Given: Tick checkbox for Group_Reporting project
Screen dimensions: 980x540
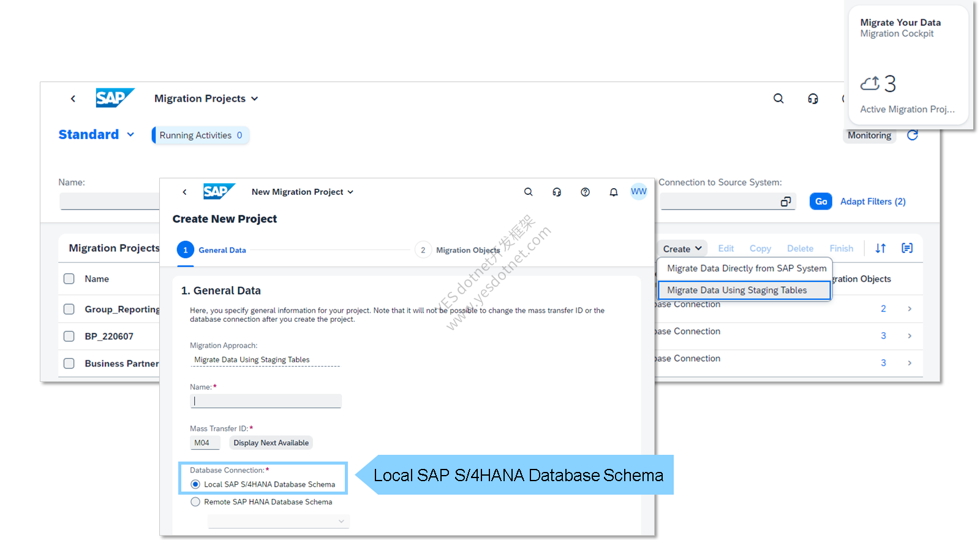Looking at the screenshot, I should click(x=69, y=310).
